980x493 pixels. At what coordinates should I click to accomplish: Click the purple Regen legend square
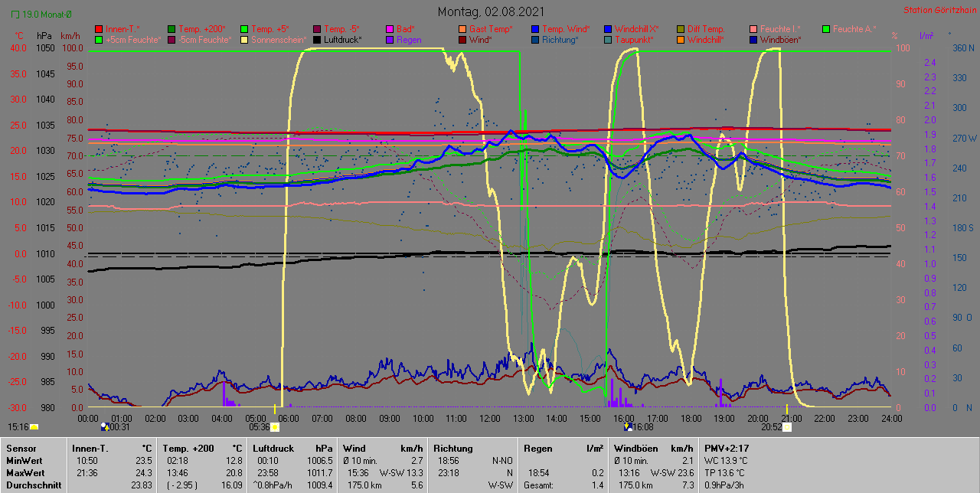pos(389,39)
